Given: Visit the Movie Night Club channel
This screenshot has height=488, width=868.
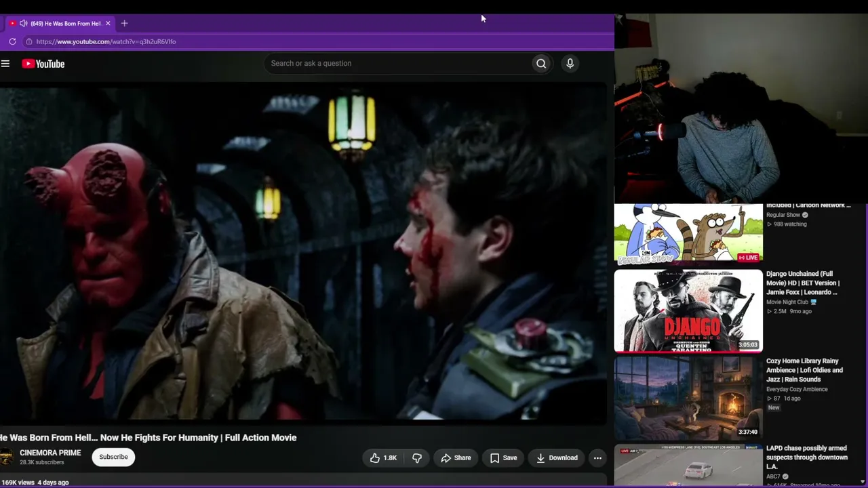Looking at the screenshot, I should [x=787, y=302].
